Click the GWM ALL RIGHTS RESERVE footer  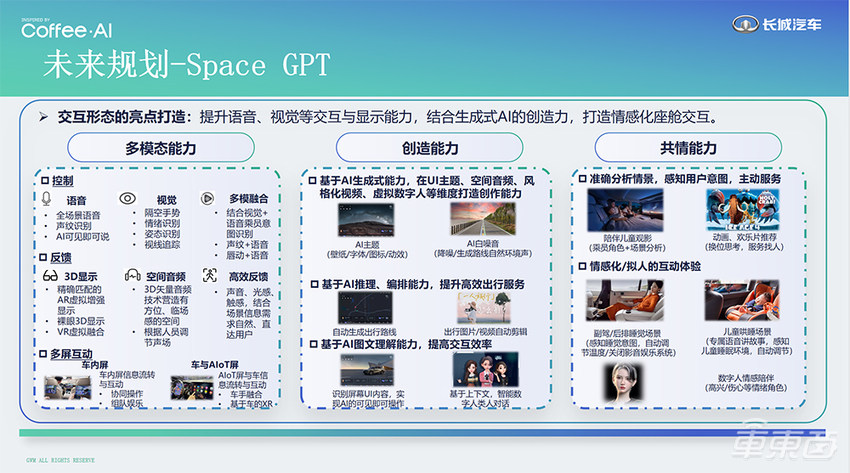[60, 460]
